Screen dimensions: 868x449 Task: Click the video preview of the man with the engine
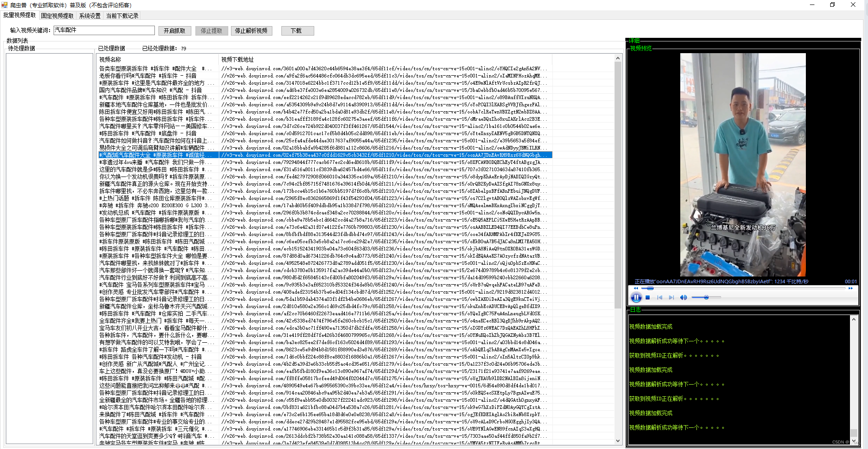tap(743, 164)
